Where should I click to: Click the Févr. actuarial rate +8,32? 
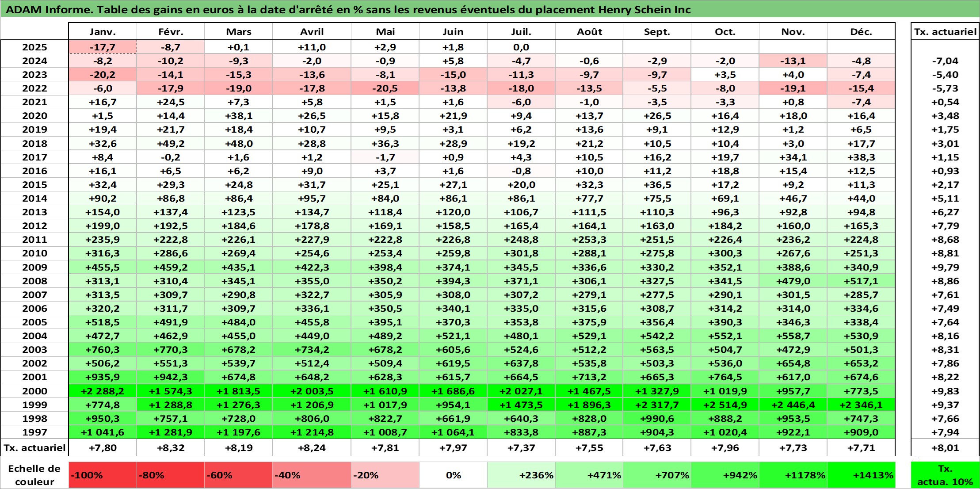171,447
